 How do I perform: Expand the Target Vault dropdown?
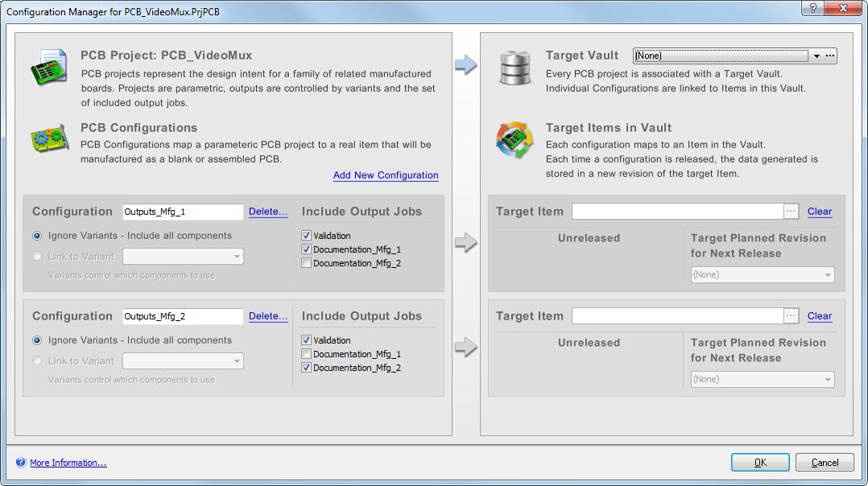click(816, 56)
